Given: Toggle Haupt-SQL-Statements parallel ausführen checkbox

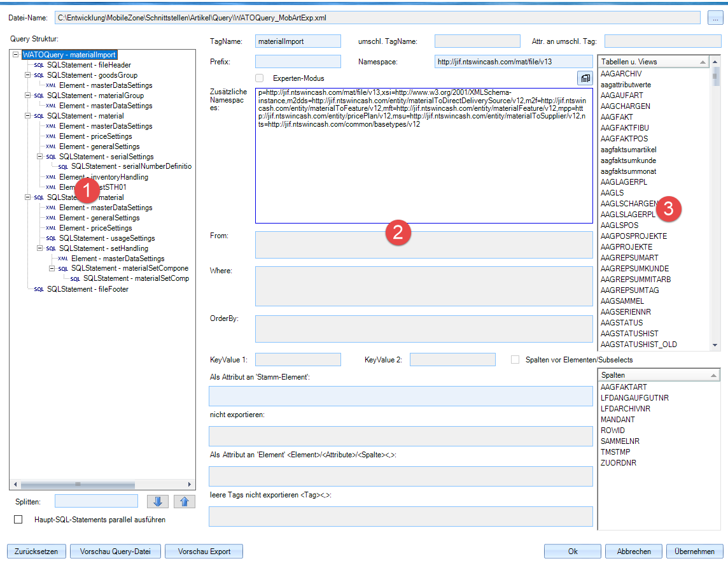Looking at the screenshot, I should [18, 520].
